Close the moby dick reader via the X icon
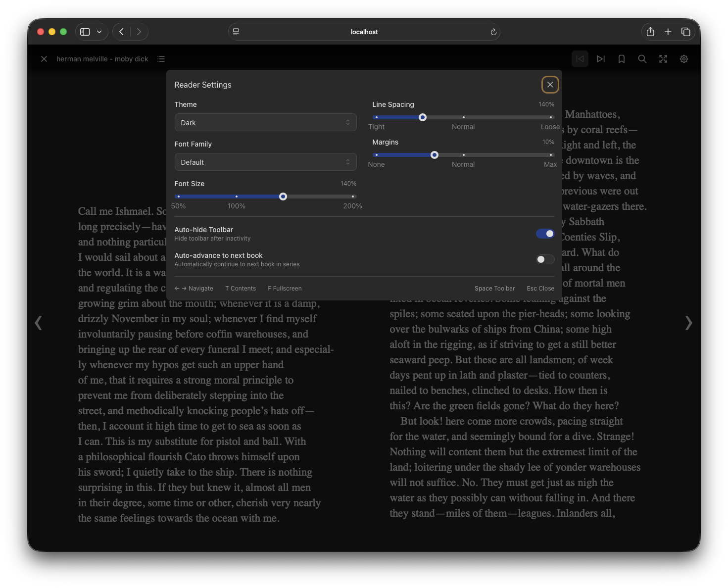The width and height of the screenshot is (728, 588). tap(44, 58)
